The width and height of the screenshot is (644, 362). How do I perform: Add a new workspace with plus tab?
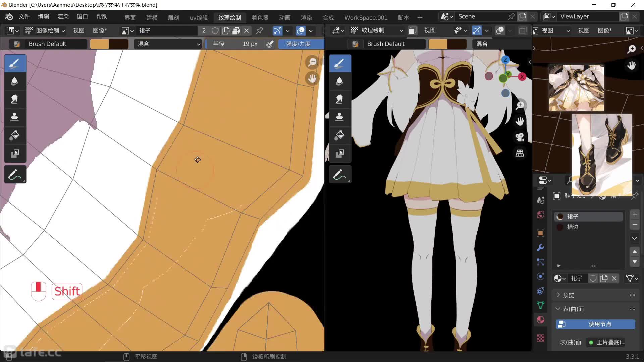(420, 17)
